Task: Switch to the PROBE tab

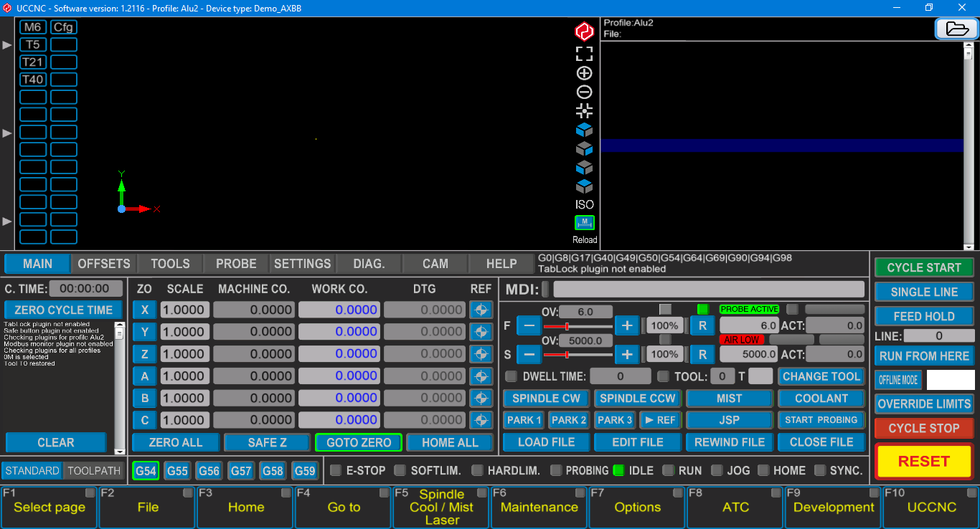Action: pyautogui.click(x=236, y=264)
